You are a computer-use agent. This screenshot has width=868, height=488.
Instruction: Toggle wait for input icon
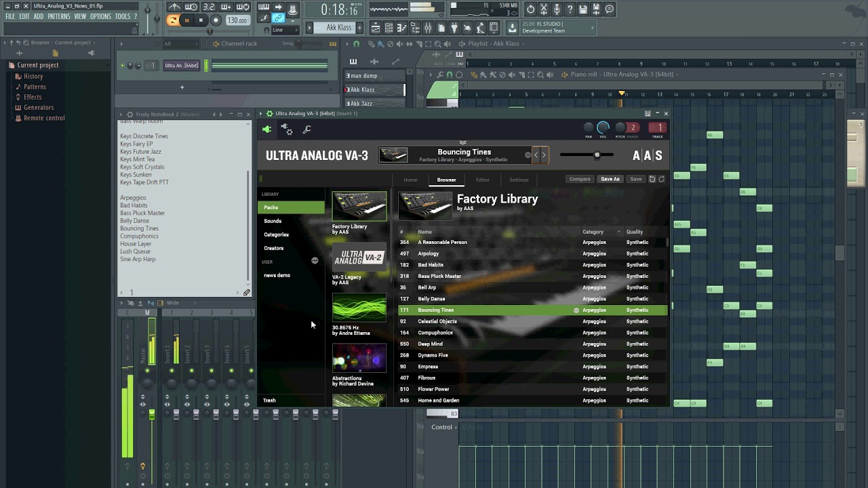click(191, 7)
